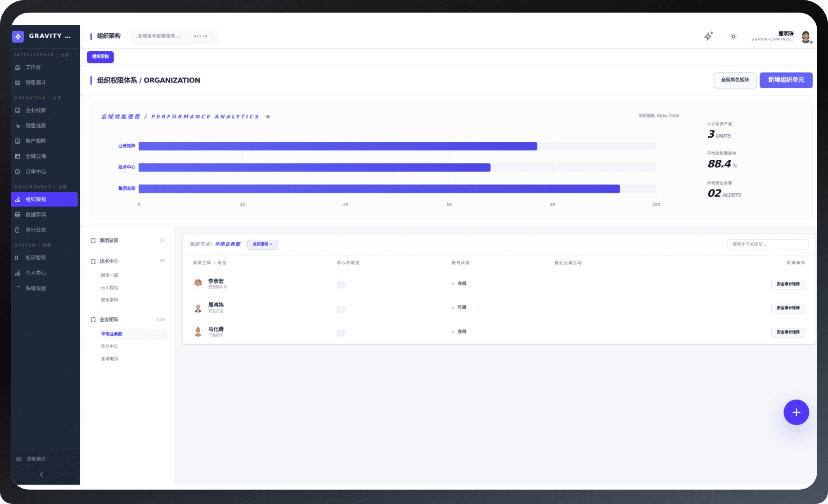Collapse 业务矩阵 tree node

click(128, 320)
